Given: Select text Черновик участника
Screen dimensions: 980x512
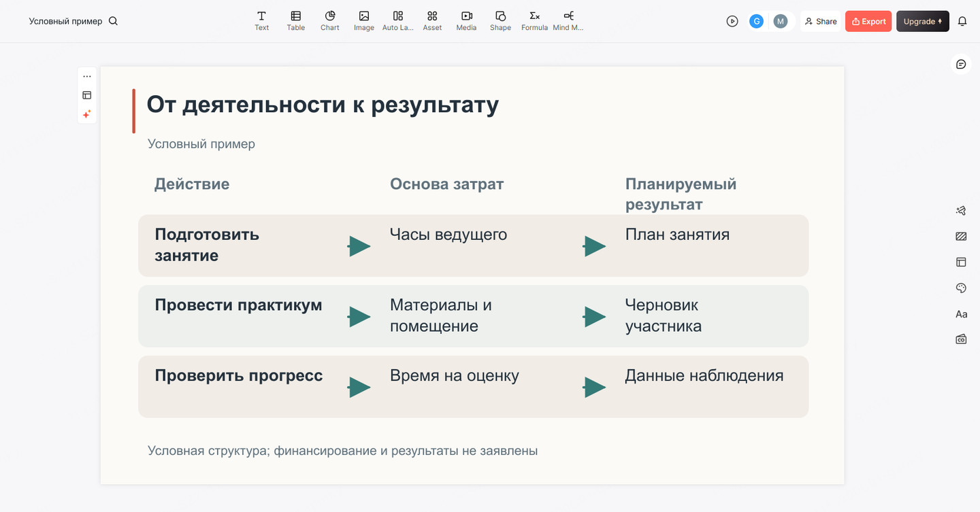Looking at the screenshot, I should click(663, 315).
